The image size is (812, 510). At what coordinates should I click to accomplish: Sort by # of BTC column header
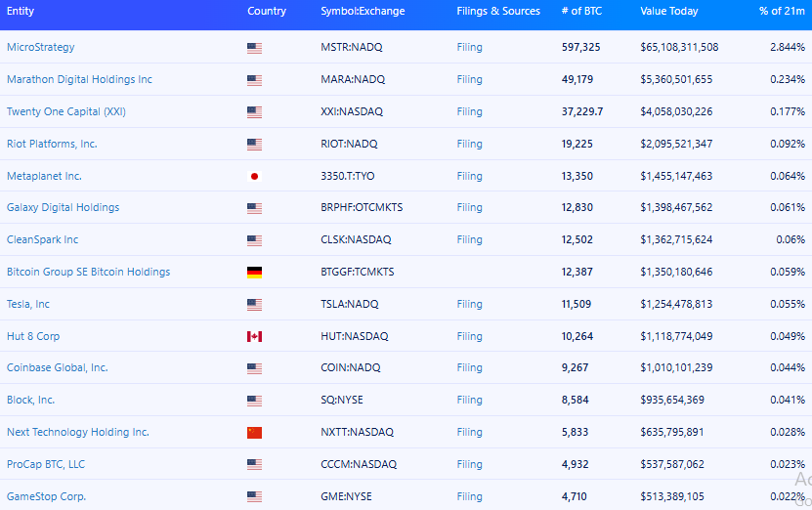(x=581, y=11)
